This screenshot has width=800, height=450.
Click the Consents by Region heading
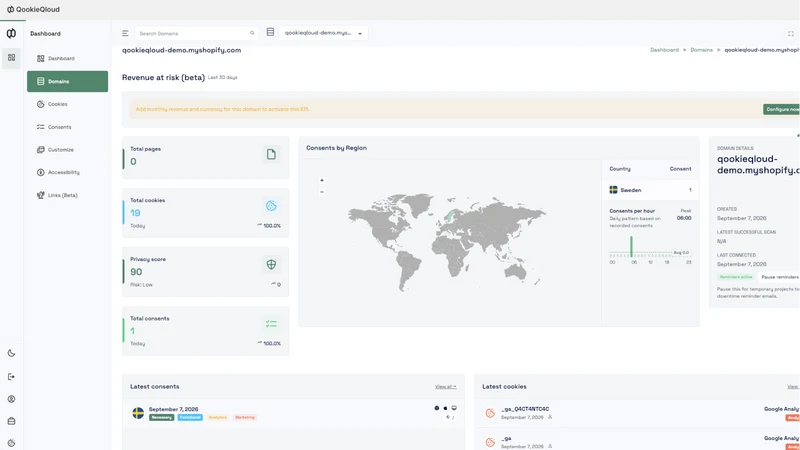click(336, 148)
